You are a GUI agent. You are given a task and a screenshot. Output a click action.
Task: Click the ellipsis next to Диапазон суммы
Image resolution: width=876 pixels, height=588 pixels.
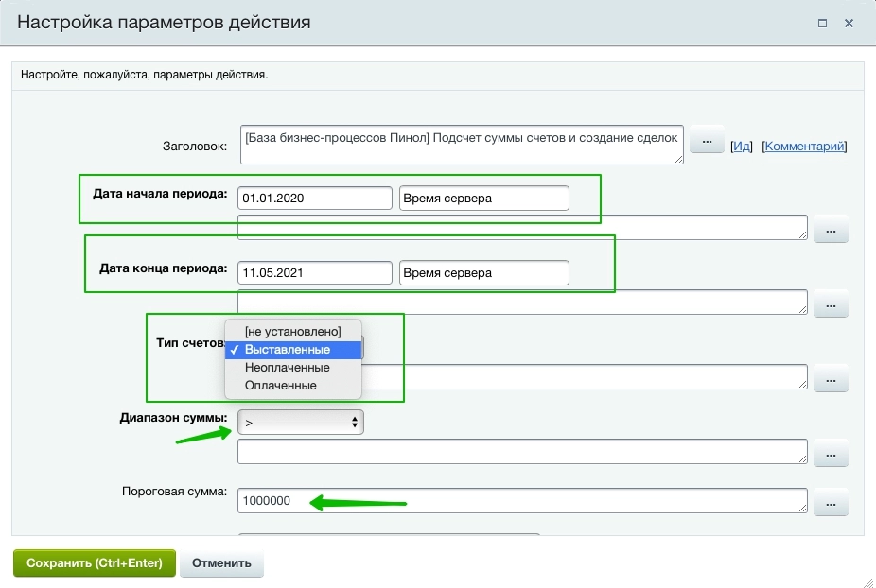pos(830,454)
